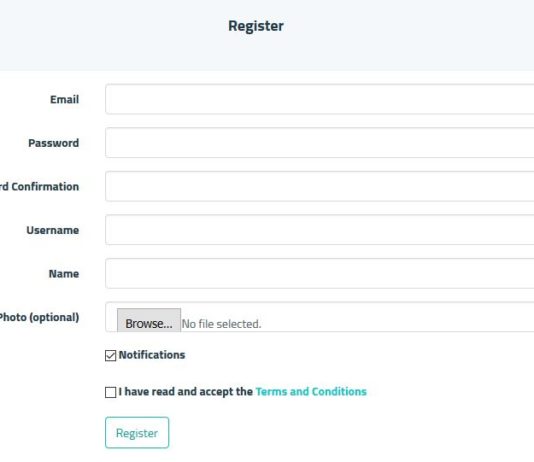Focus the Password text box
Image resolution: width=534 pixels, height=462 pixels.
319,143
